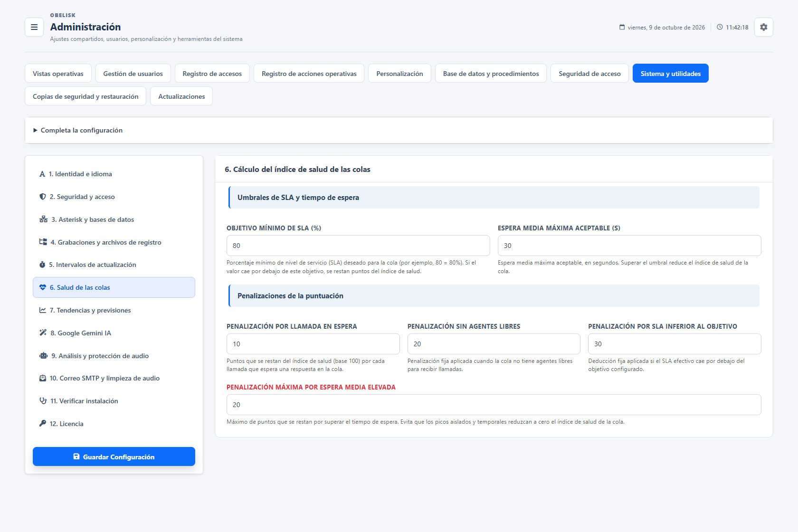
Task: Click the Cálculo del índice de salud title
Action: coord(297,170)
